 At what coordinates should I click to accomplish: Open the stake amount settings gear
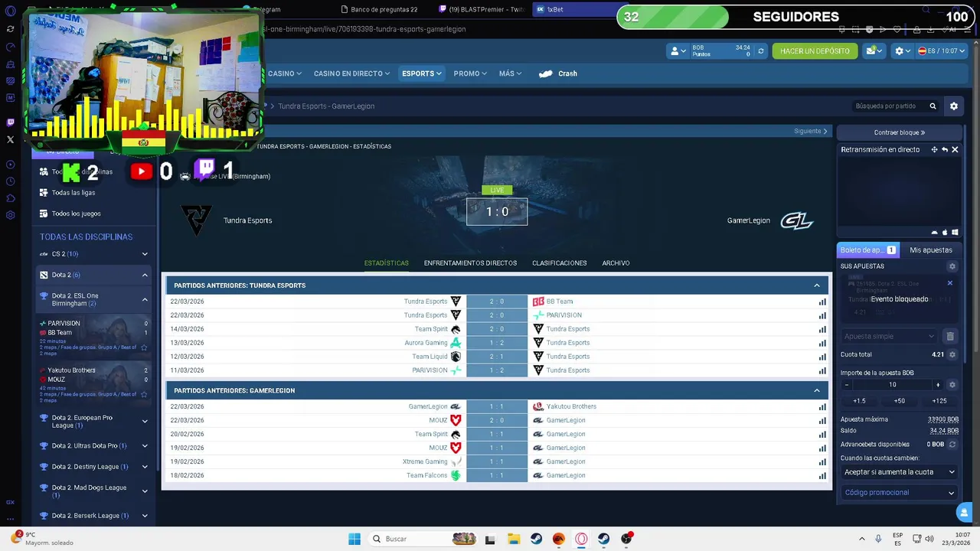click(x=952, y=385)
